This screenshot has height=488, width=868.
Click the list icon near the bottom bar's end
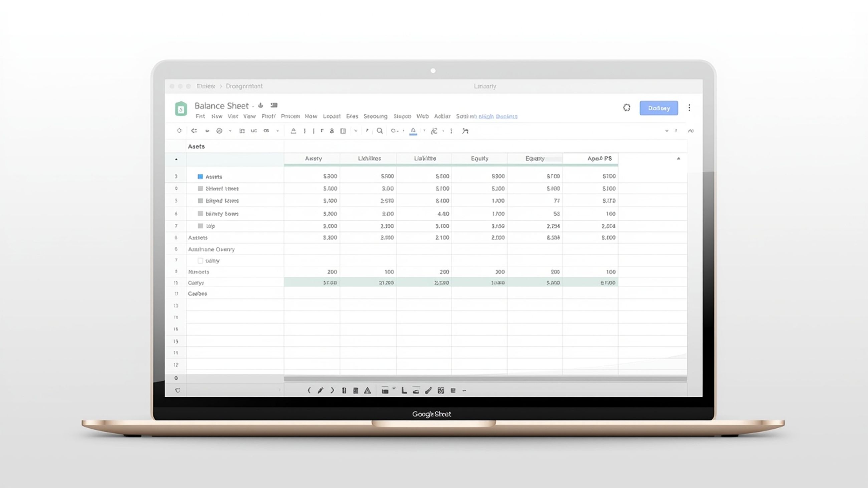[x=453, y=391]
